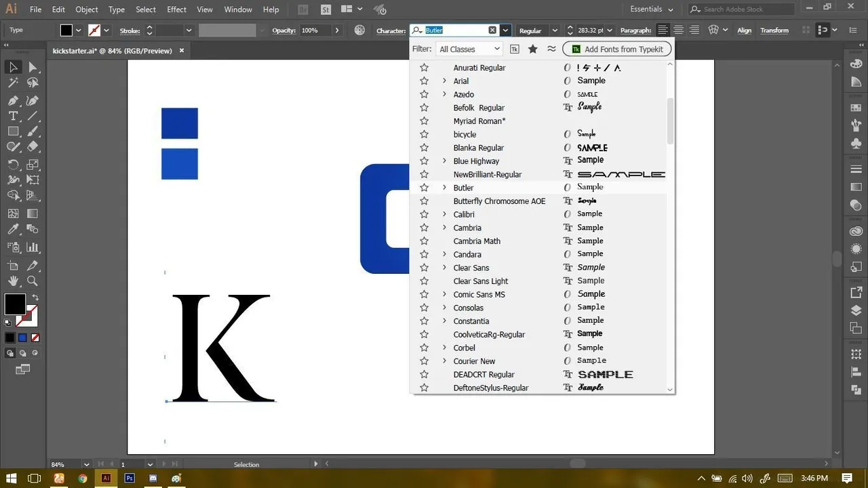This screenshot has height=488, width=868.
Task: Clear the font search field
Action: point(492,30)
